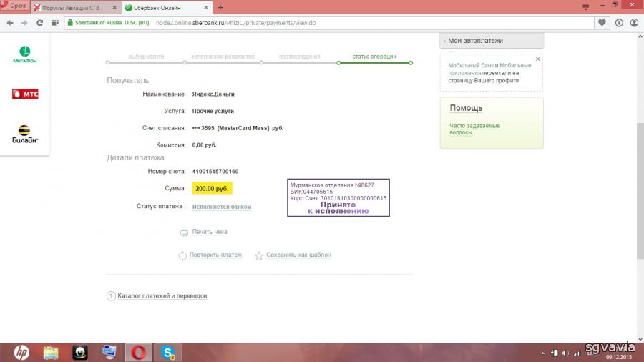This screenshot has width=644, height=362.
Task: Open the downloads icon in address bar
Action: [x=619, y=23]
